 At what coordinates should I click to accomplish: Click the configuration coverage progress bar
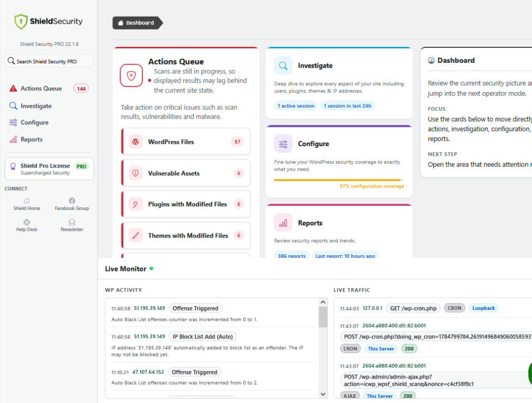339,180
